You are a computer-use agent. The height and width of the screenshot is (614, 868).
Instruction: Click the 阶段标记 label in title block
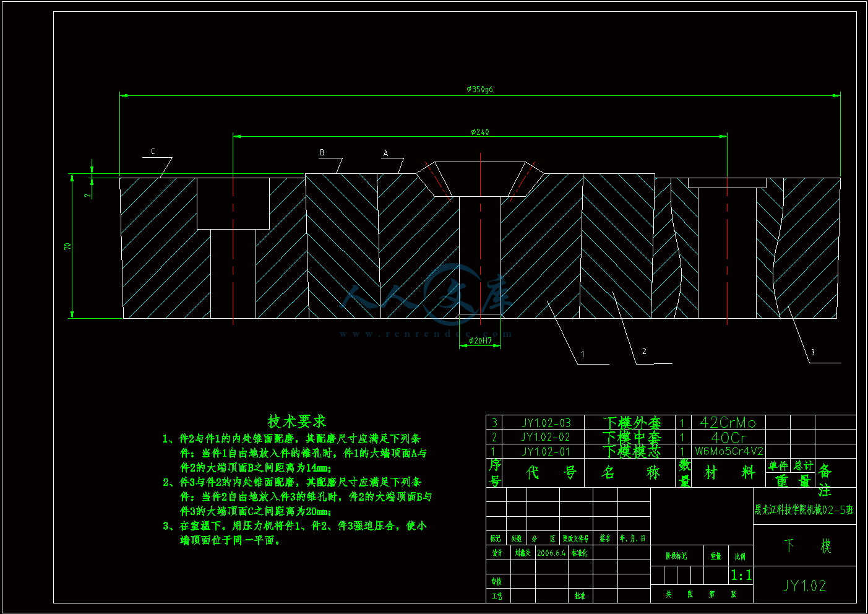[x=676, y=556]
